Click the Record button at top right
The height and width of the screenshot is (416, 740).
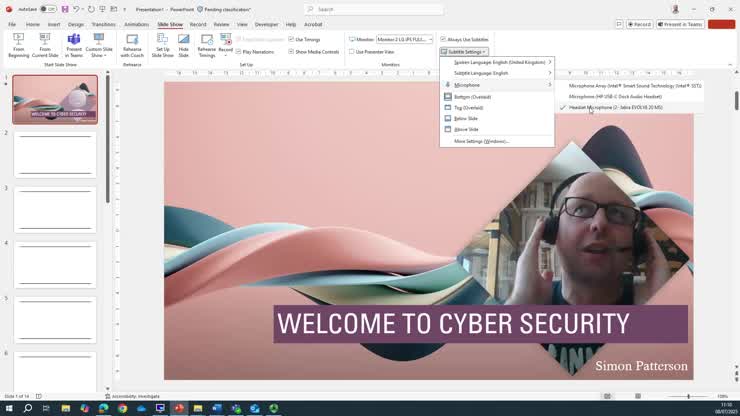pos(639,25)
